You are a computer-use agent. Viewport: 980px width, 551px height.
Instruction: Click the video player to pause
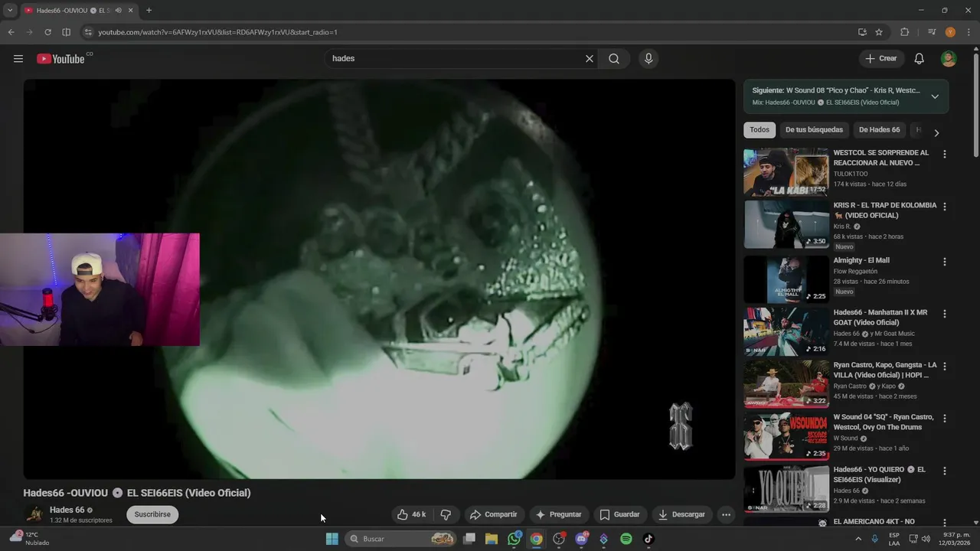[x=379, y=279]
